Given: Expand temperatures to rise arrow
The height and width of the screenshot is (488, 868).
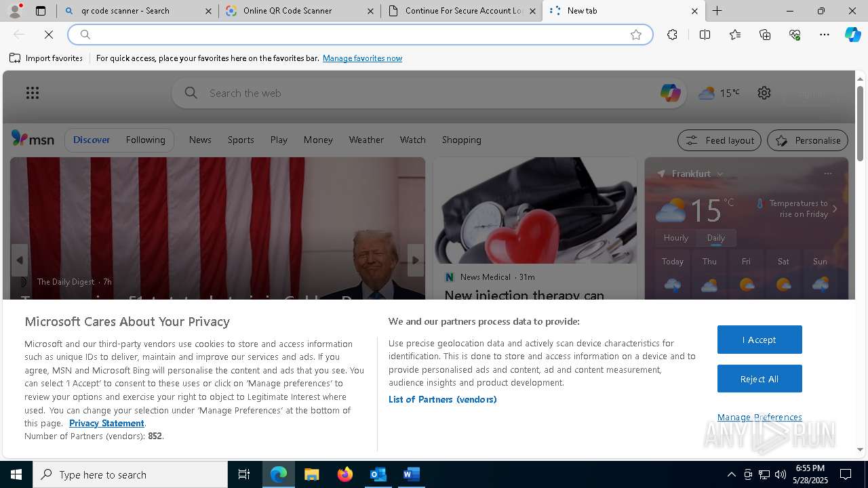Looking at the screenshot, I should [835, 209].
